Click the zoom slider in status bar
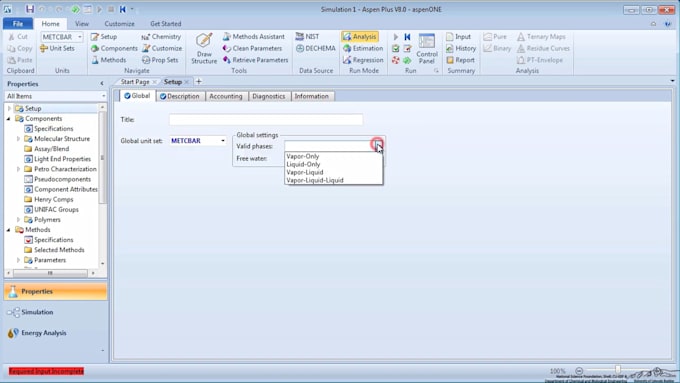Viewport: 680px width, 383px height. (x=618, y=370)
